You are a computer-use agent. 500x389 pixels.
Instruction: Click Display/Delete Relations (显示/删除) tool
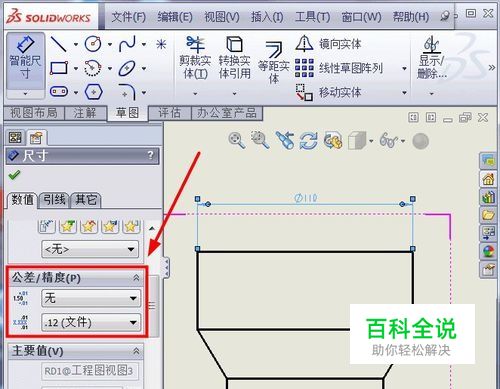[x=431, y=58]
